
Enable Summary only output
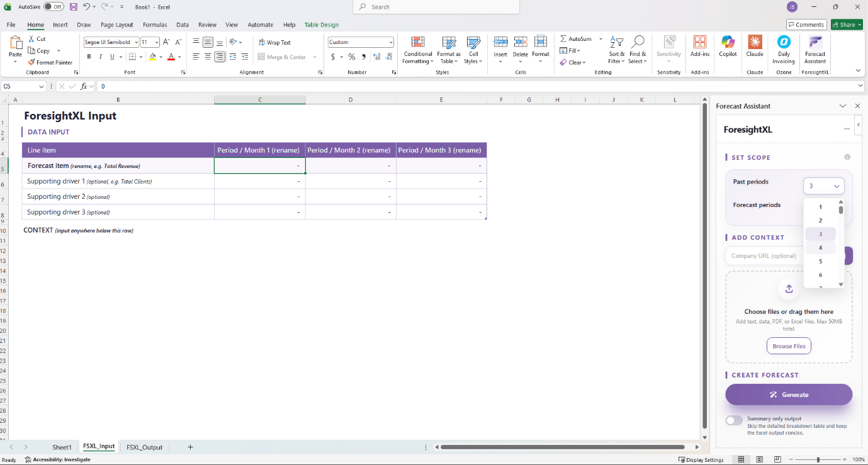tap(734, 420)
